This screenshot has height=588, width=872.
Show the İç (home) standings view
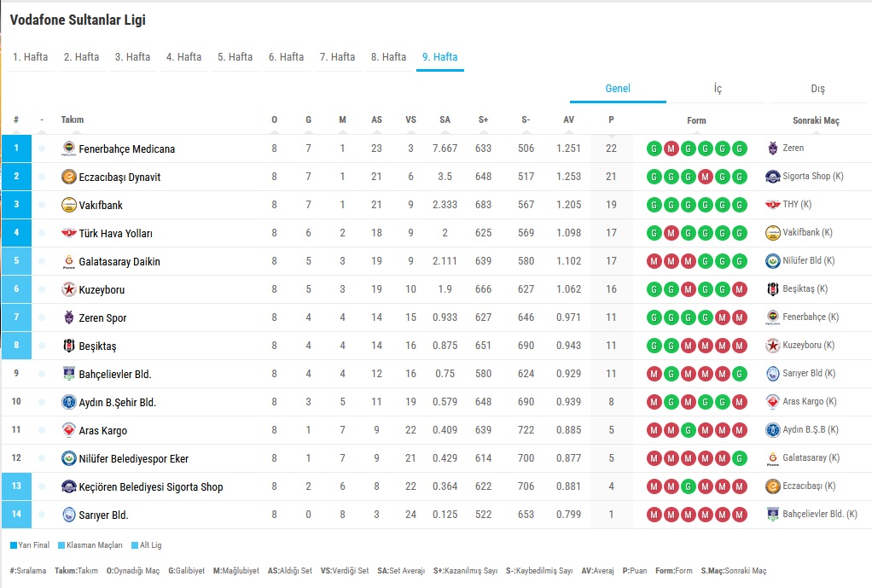(x=718, y=89)
